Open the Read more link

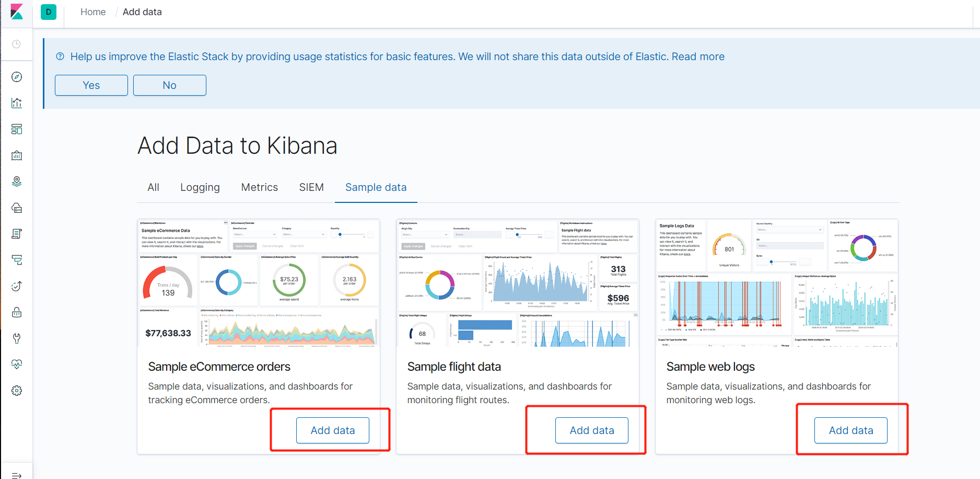[x=698, y=56]
